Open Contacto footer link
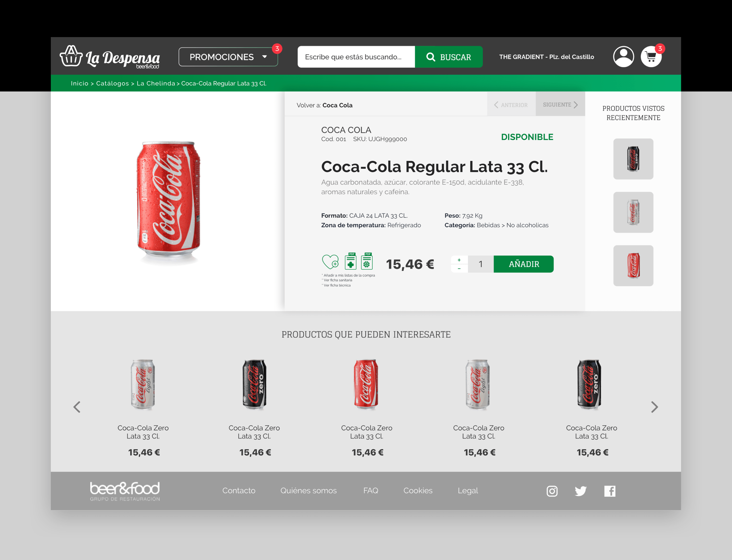 point(239,491)
